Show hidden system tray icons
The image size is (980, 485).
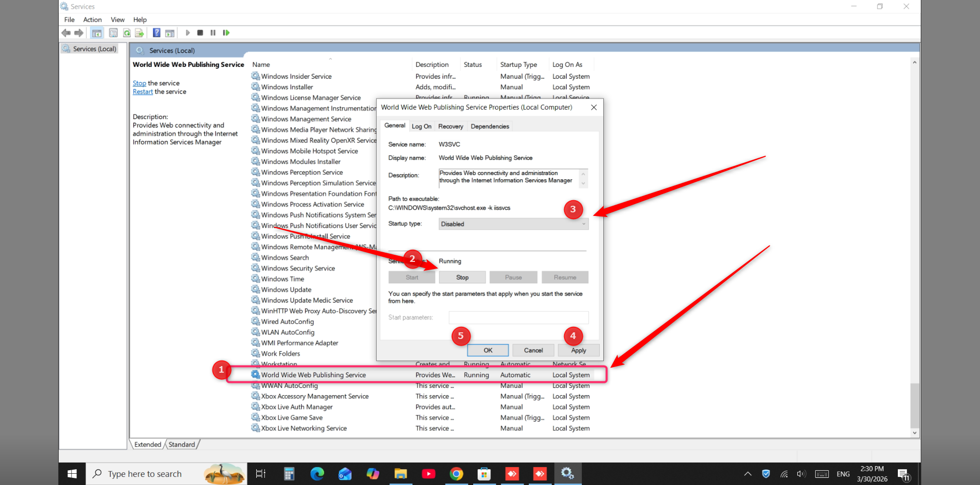[748, 474]
